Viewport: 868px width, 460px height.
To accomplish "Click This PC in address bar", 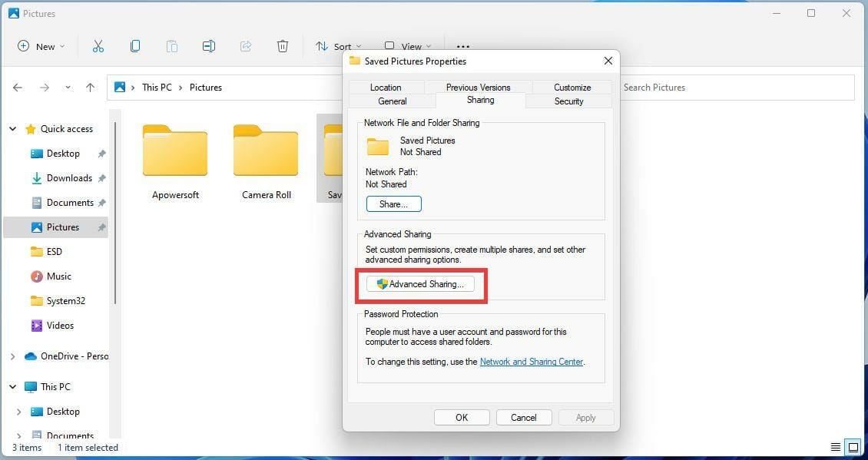I will coord(157,88).
